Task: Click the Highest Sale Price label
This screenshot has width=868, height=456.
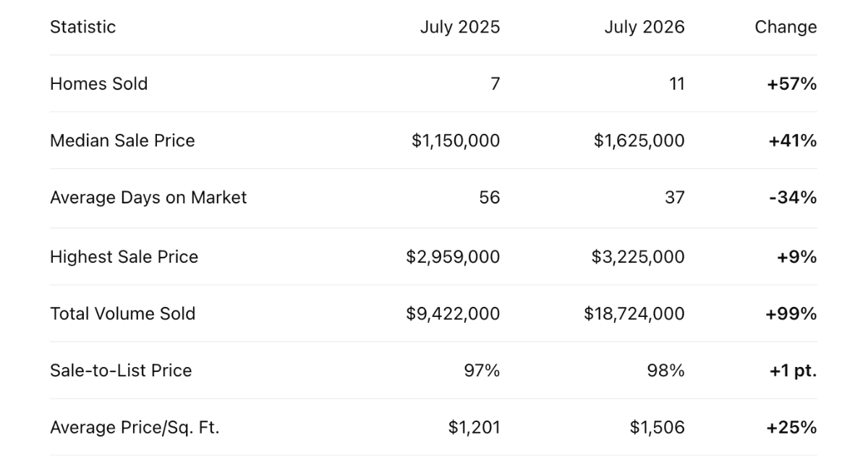Action: coord(124,257)
